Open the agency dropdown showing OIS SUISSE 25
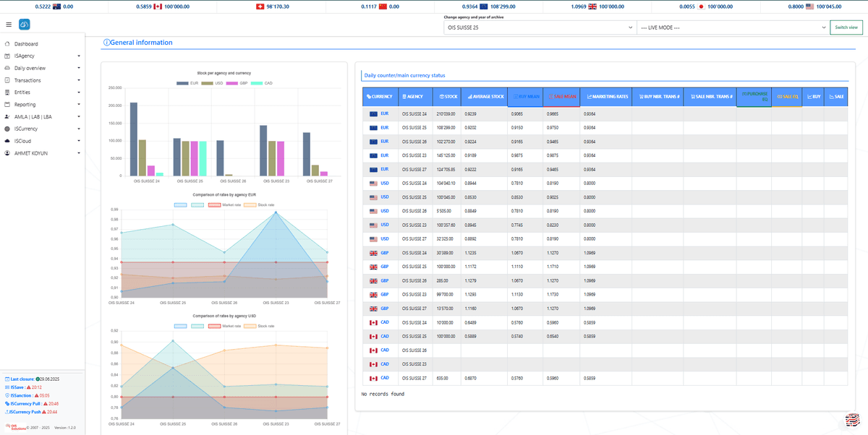Screen dimensions: 868x435 click(540, 27)
